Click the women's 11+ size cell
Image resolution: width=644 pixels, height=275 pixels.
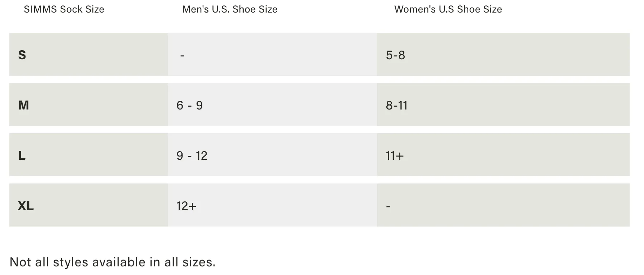(503, 155)
